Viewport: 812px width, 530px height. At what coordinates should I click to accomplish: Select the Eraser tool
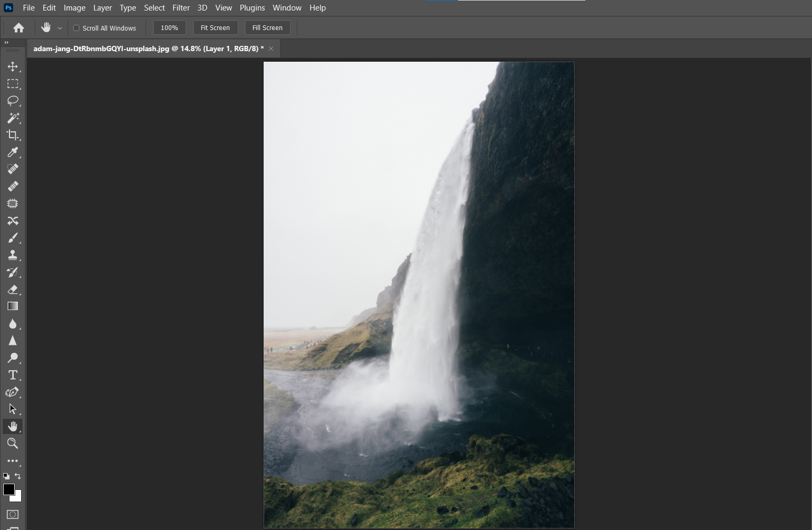tap(13, 289)
